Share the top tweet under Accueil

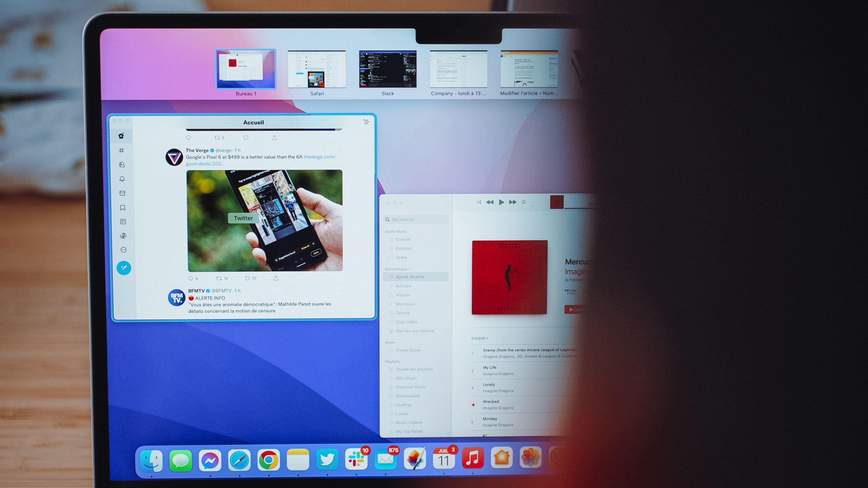coord(274,138)
